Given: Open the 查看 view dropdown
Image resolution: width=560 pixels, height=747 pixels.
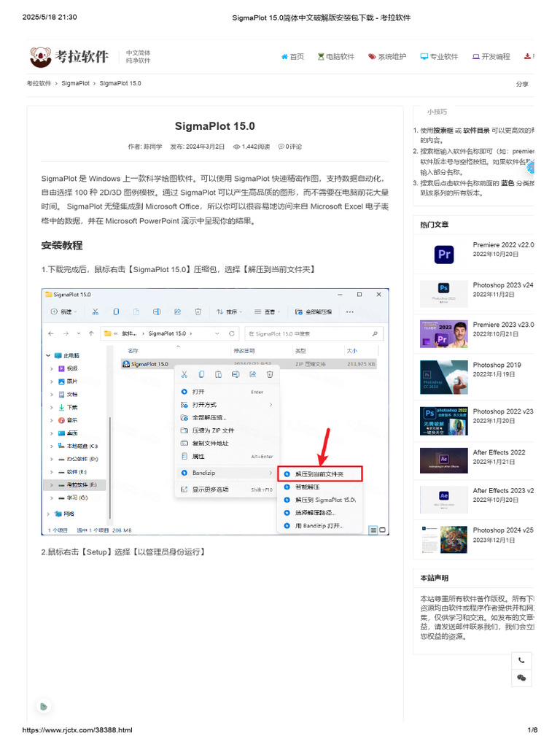Looking at the screenshot, I should pos(267,312).
